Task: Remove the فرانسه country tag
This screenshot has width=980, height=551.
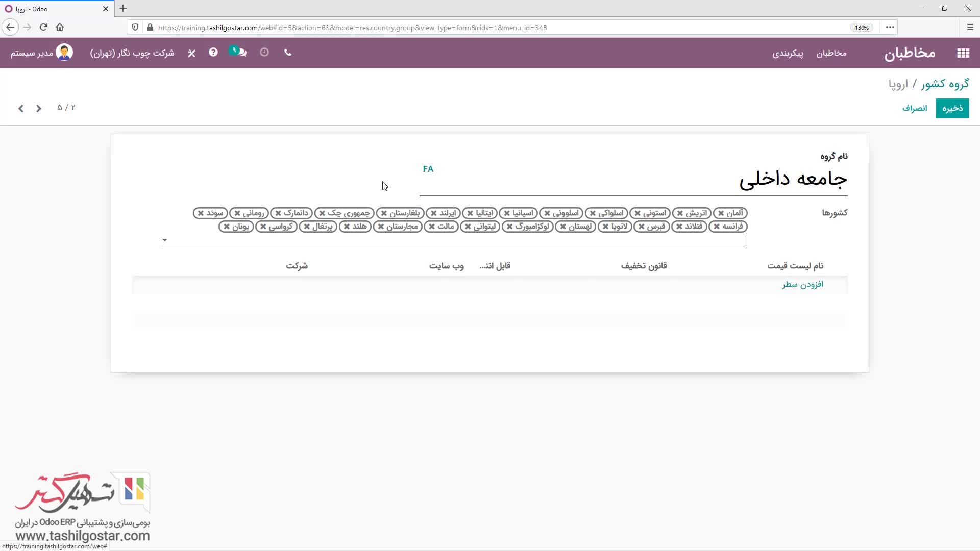Action: [717, 227]
